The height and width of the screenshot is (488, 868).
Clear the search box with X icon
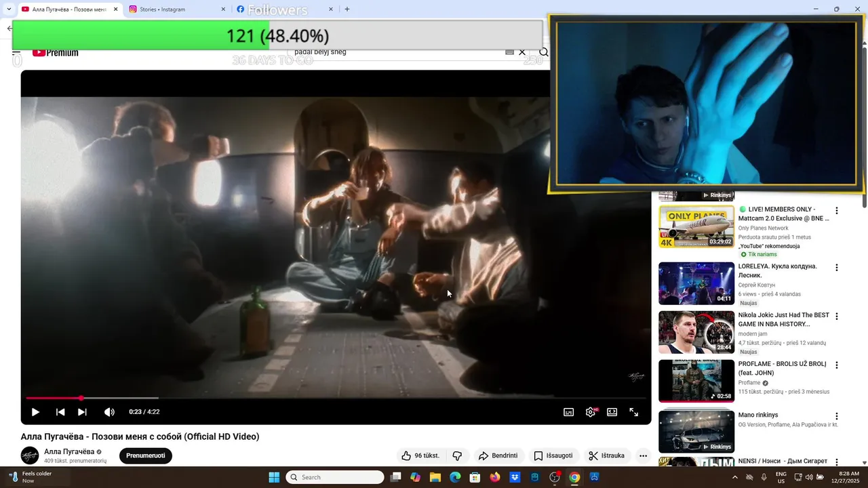coord(522,52)
